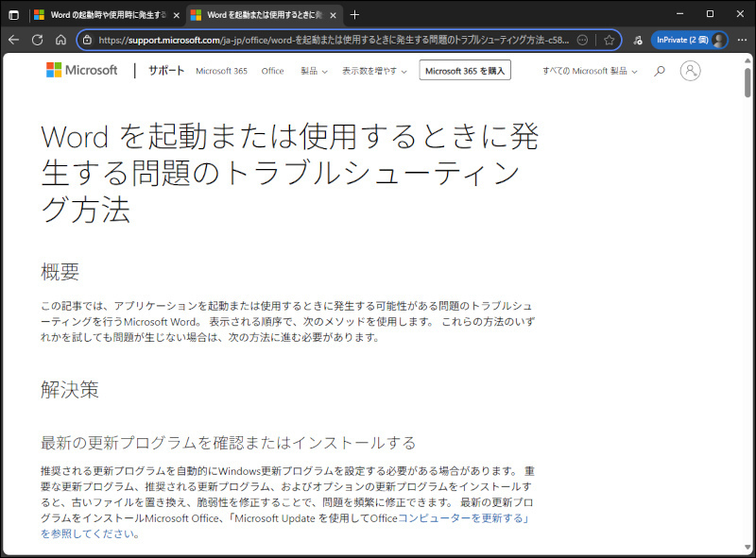The height and width of the screenshot is (558, 756).
Task: Open a new tab with plus button
Action: [354, 15]
